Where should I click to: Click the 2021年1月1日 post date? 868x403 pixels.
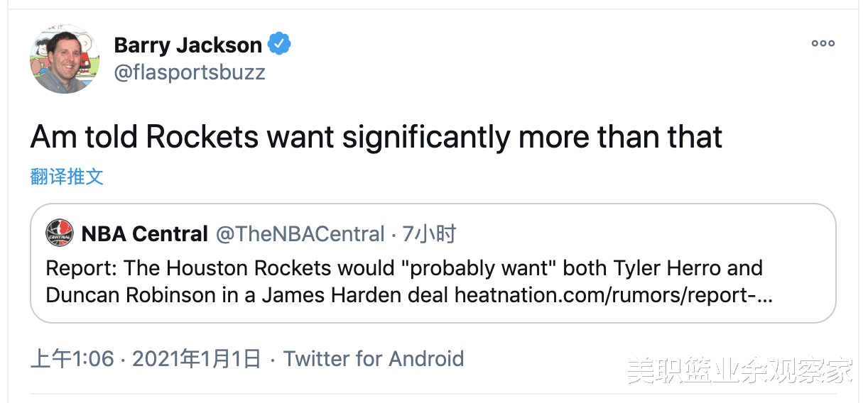click(197, 358)
